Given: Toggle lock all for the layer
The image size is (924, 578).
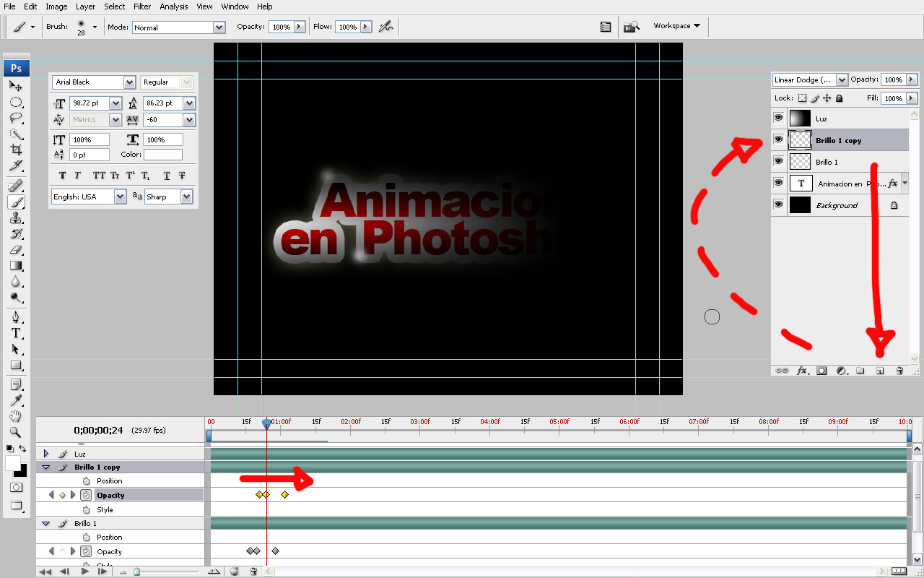Looking at the screenshot, I should click(839, 98).
